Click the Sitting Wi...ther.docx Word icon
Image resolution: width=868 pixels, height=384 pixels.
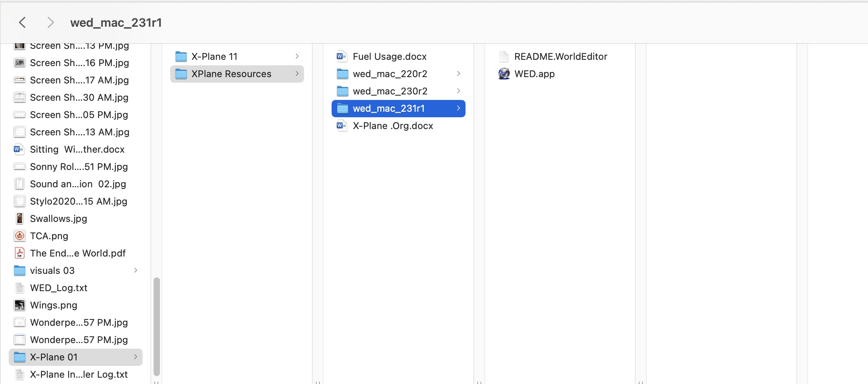(x=19, y=149)
